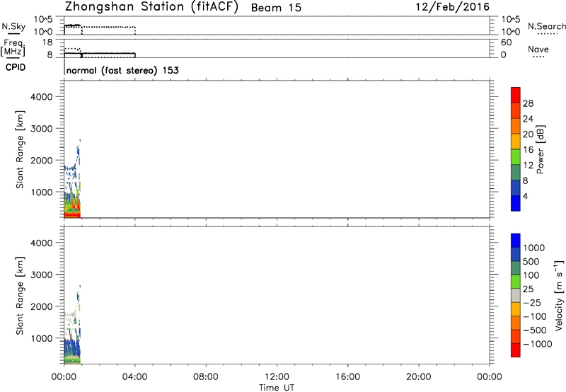Image resolution: width=566 pixels, height=392 pixels.
Task: Click "3000" tick on Power panel range axis
Action: pos(42,129)
